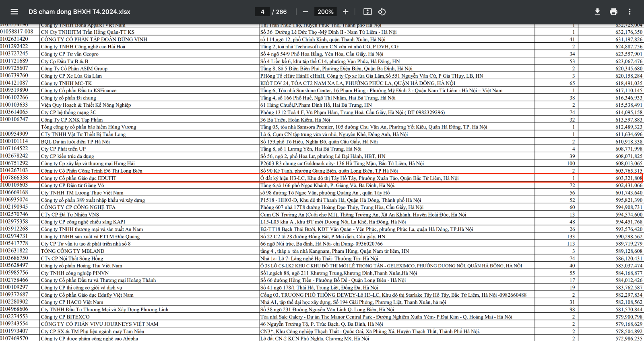The image size is (644, 341).
Task: Select Tổng công ty cổ phần bảo hiểm Hùng Vương
Action: 89,127
